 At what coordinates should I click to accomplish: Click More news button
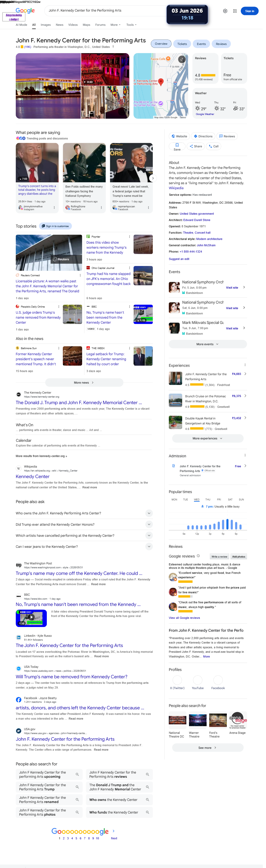click(x=84, y=383)
